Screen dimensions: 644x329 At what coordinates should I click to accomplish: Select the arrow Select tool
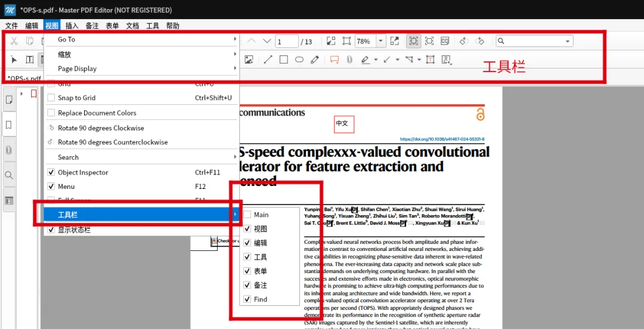(x=14, y=60)
